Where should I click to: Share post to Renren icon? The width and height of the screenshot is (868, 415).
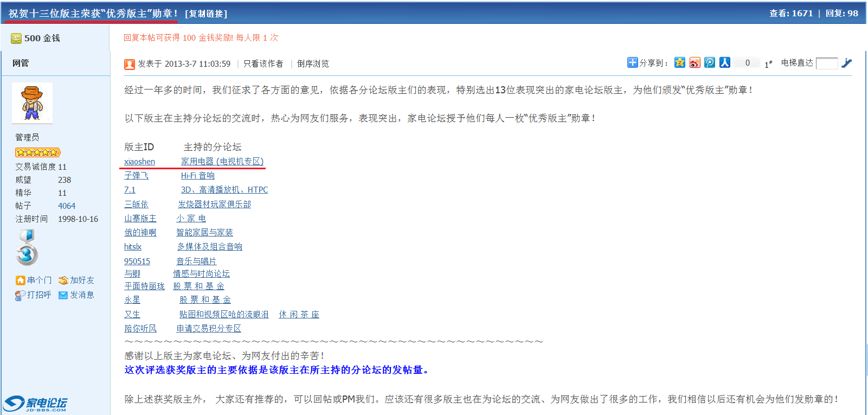[x=725, y=63]
